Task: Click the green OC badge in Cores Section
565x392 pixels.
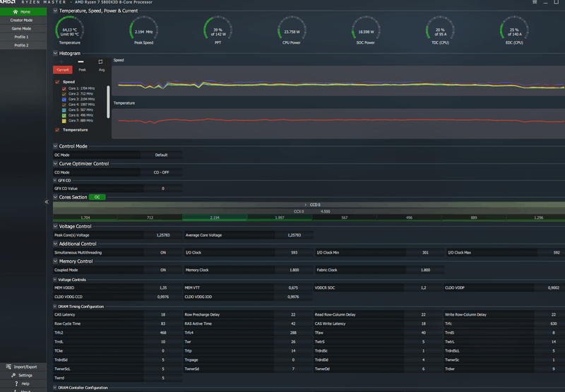Action: pyautogui.click(x=97, y=197)
